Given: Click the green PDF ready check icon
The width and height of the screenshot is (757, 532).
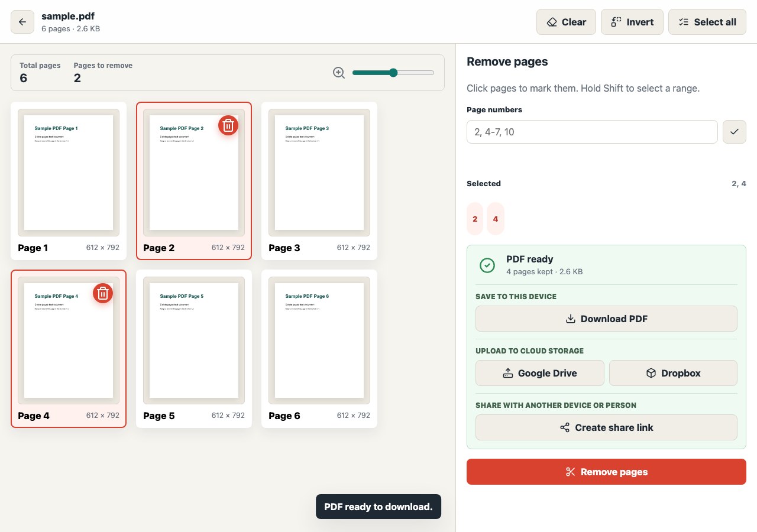Looking at the screenshot, I should (487, 265).
